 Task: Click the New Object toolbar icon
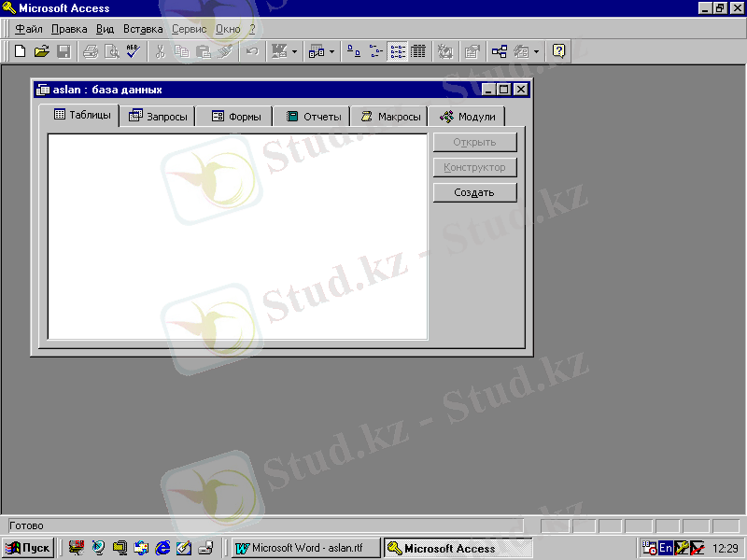click(521, 51)
